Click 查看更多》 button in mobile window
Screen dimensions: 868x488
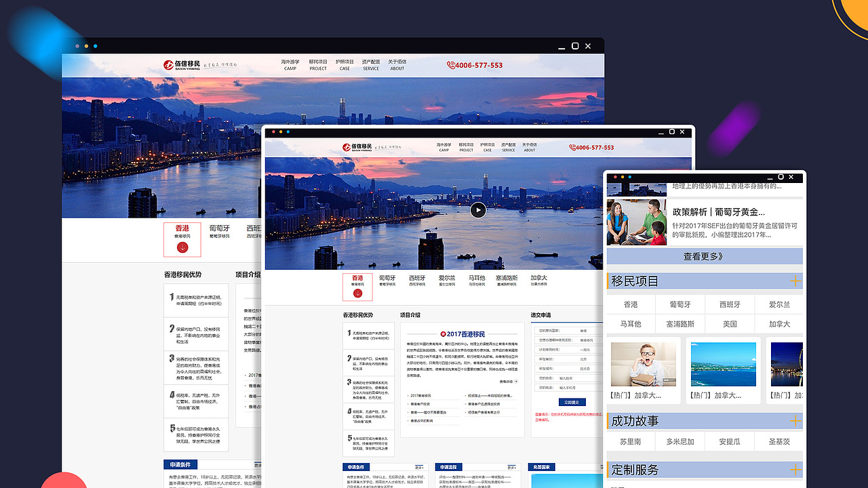704,256
